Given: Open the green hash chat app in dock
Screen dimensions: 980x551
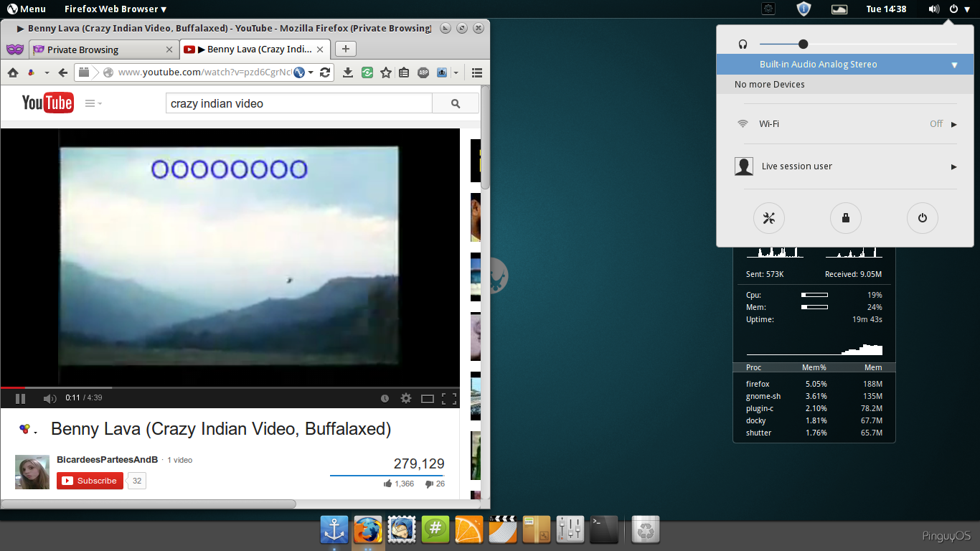Looking at the screenshot, I should click(435, 530).
